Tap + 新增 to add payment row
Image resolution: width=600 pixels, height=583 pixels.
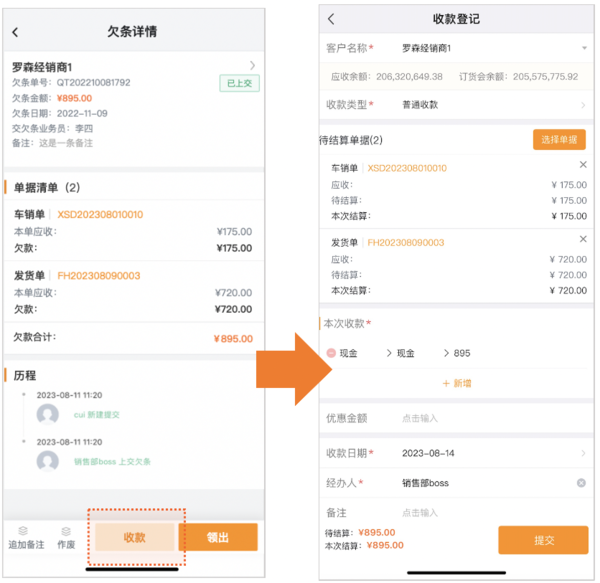click(x=457, y=383)
